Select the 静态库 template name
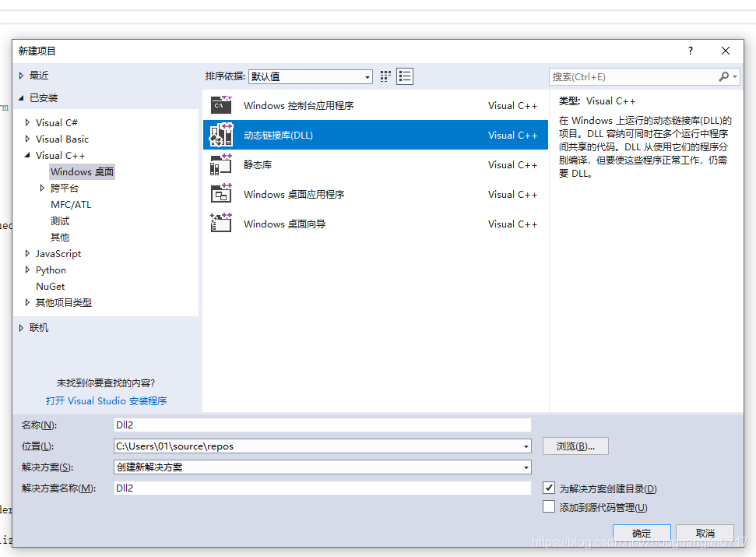Image resolution: width=756 pixels, height=557 pixels. (x=258, y=165)
